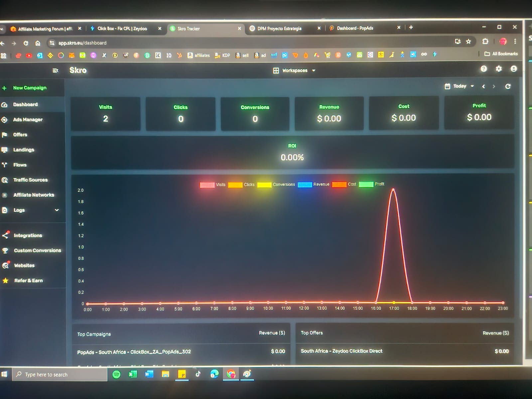The image size is (532, 399).
Task: Open Word from the taskbar
Action: point(149,374)
